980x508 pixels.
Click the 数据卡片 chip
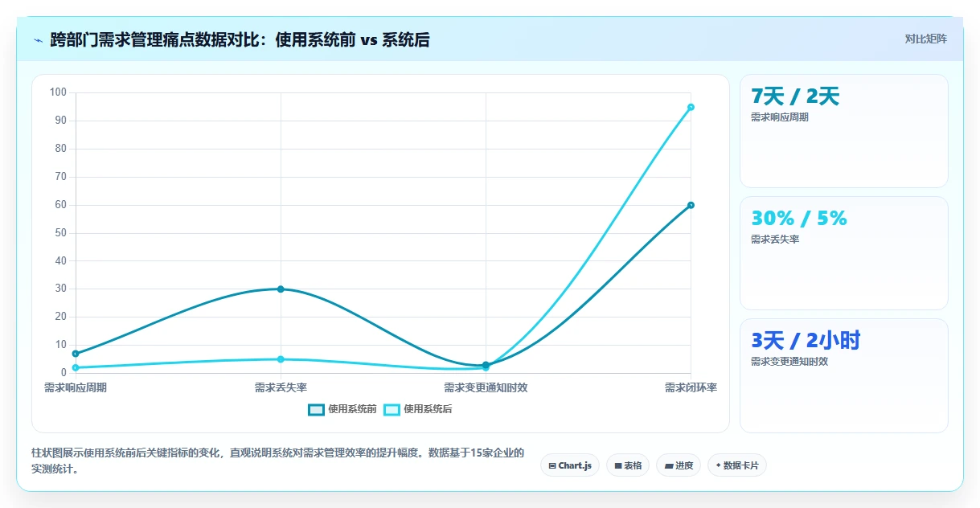pyautogui.click(x=737, y=465)
